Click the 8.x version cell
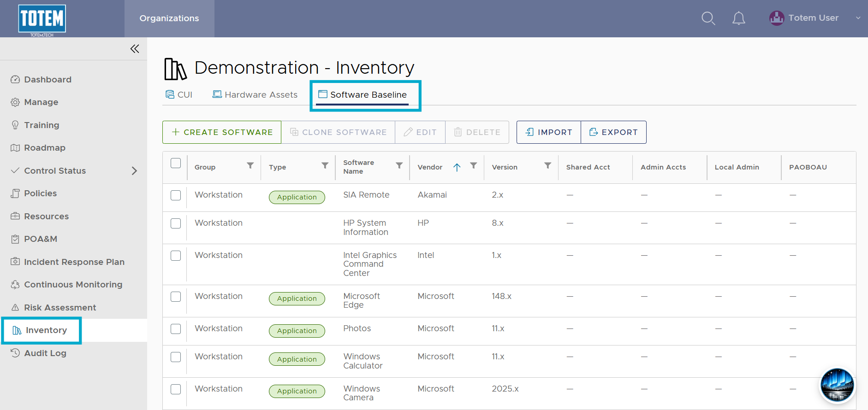The image size is (868, 410). pos(498,223)
